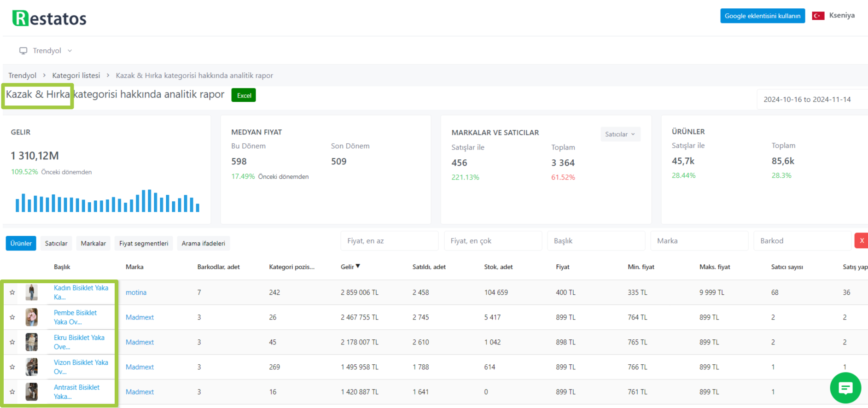This screenshot has height=408, width=868.
Task: Click the monitor icon next to Trendyol
Action: tap(23, 51)
